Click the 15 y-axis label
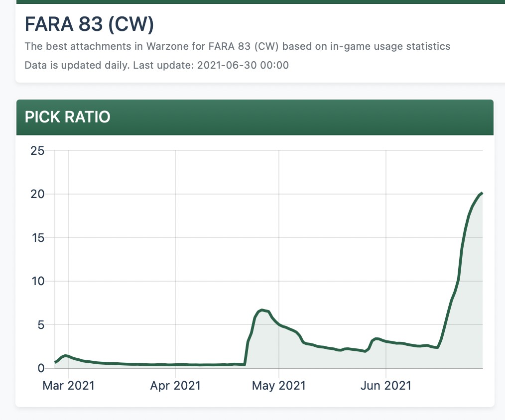The height and width of the screenshot is (420, 505). (38, 238)
